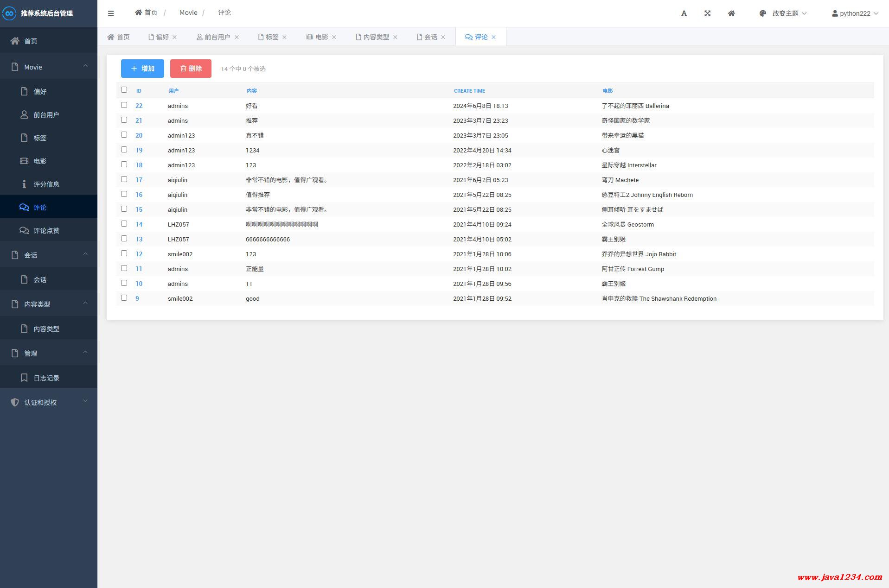Screen dimensions: 889x588
Task: Close the 偏好 tab with its X
Action: coord(175,37)
